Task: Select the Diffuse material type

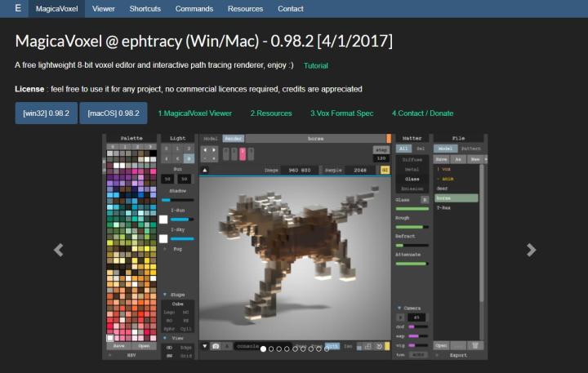Action: tap(412, 160)
